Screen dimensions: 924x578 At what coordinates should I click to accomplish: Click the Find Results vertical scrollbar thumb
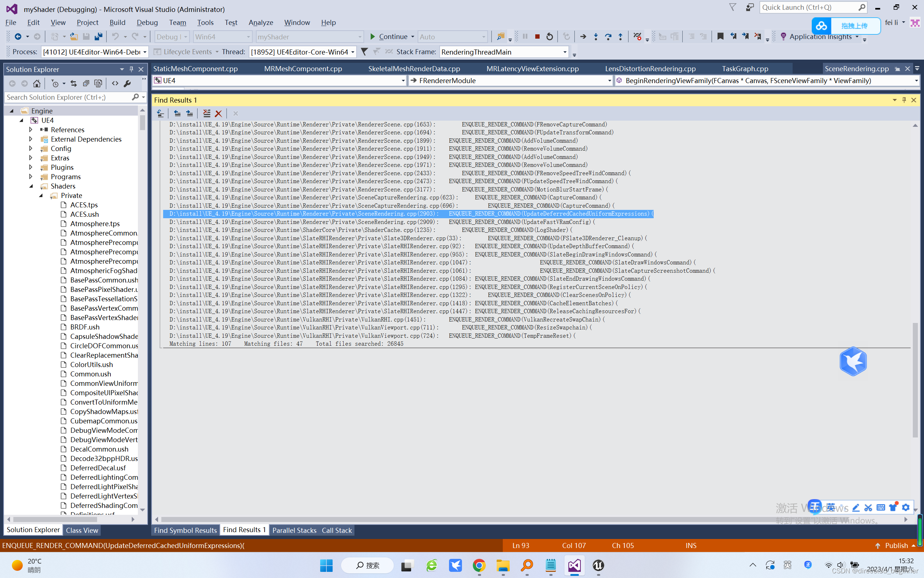click(915, 380)
